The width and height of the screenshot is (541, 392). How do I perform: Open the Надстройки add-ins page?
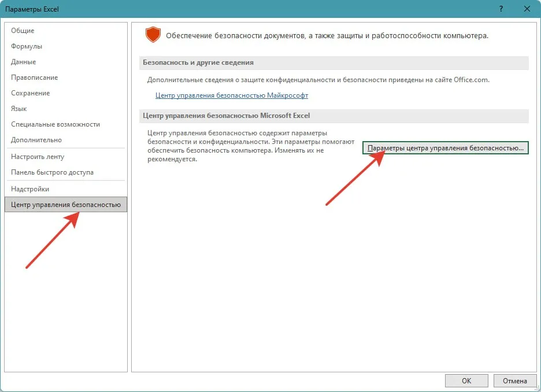(30, 189)
